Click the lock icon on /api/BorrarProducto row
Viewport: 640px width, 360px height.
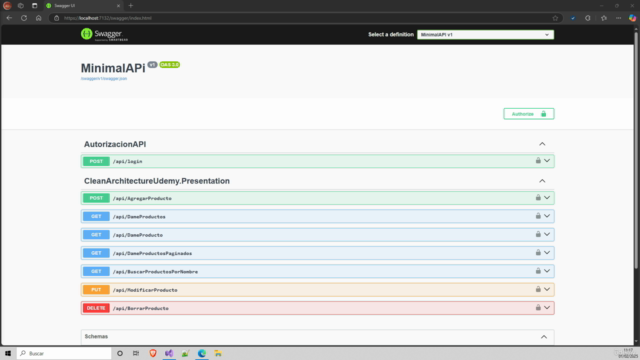pyautogui.click(x=538, y=307)
